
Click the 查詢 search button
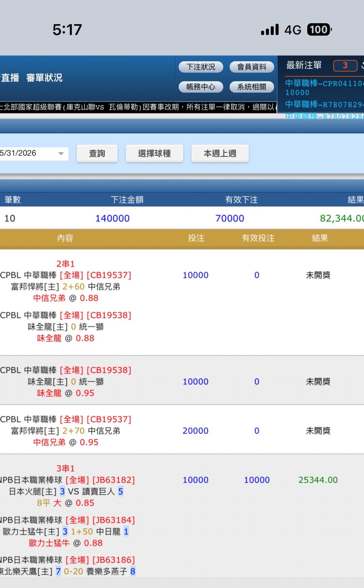coord(97,153)
